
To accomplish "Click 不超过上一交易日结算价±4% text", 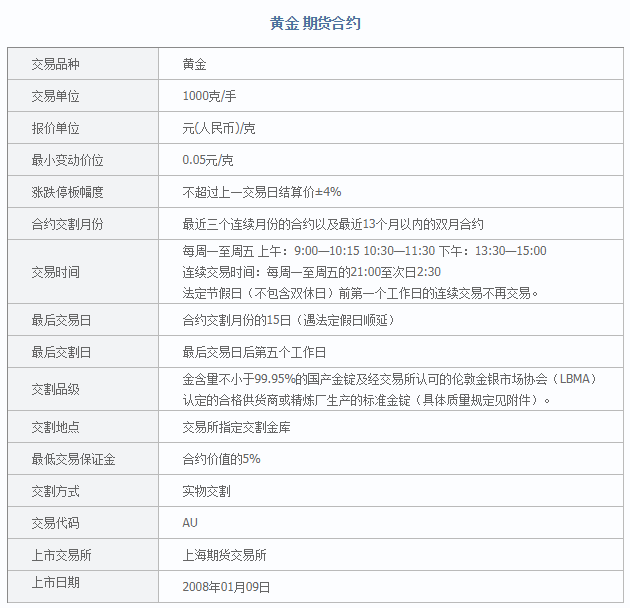I will point(262,192).
